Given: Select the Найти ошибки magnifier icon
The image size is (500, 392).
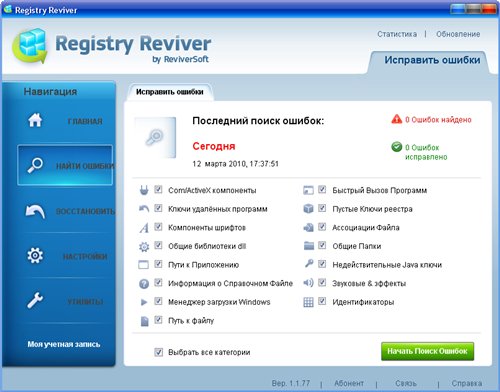Looking at the screenshot, I should click(35, 165).
